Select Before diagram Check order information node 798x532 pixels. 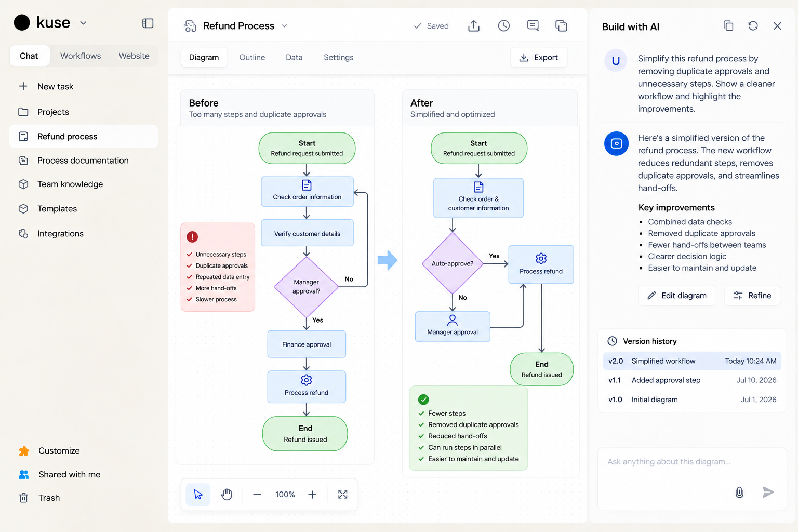pyautogui.click(x=307, y=192)
